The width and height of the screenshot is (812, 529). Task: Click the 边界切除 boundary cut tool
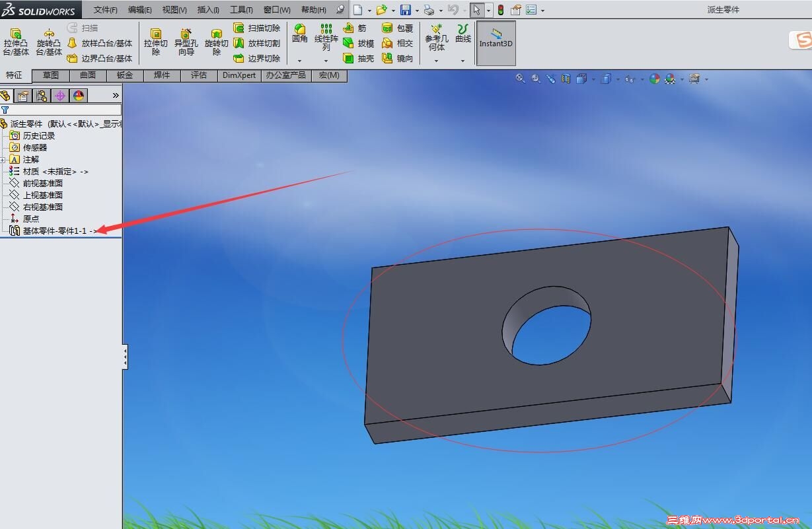tap(257, 58)
